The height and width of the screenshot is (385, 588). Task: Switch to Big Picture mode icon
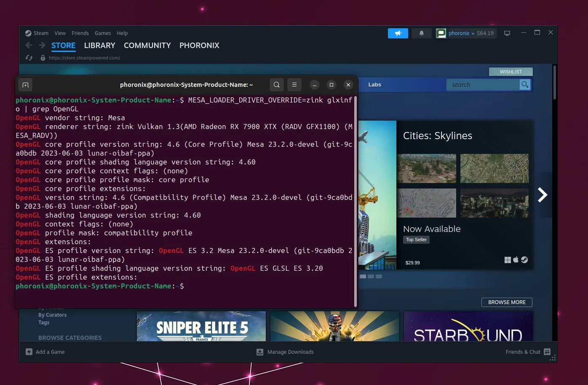click(507, 33)
